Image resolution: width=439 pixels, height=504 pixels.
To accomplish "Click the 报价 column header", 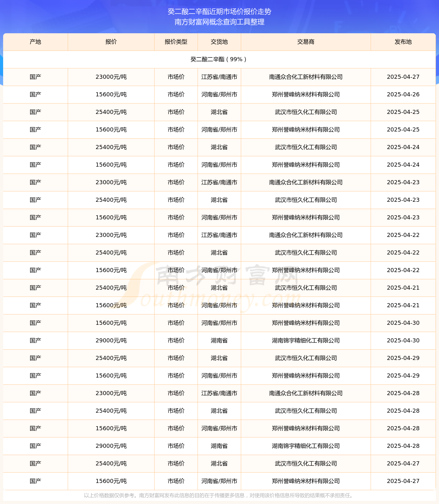I will [x=111, y=42].
